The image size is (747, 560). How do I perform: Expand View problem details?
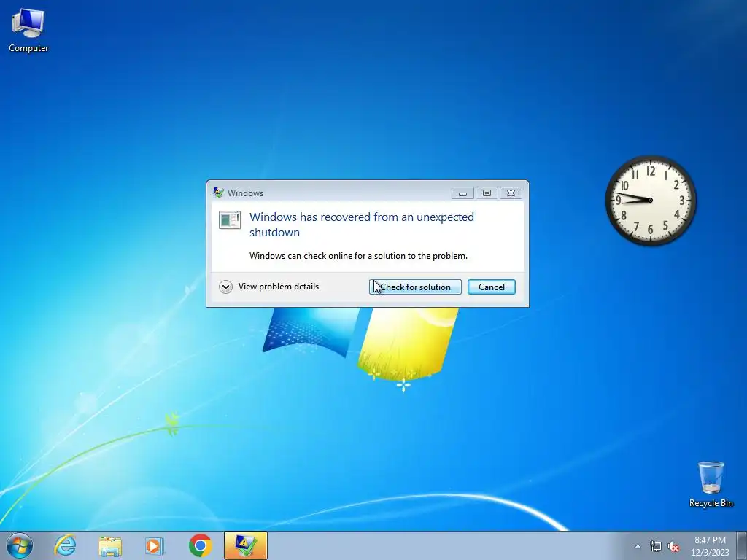pyautogui.click(x=269, y=287)
